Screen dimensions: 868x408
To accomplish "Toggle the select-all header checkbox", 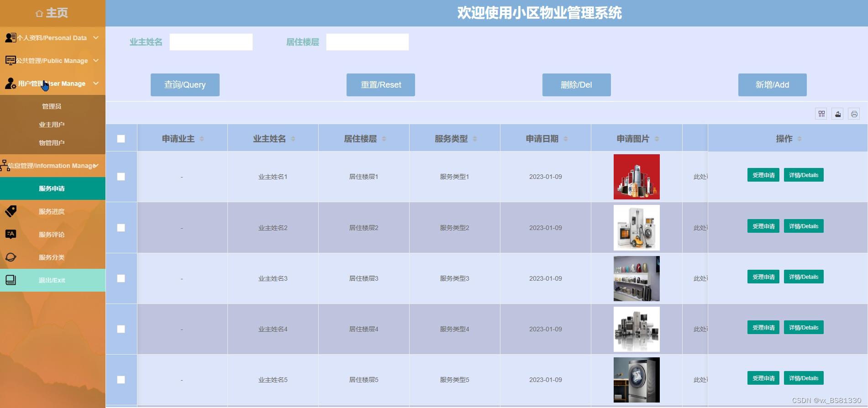I will 121,139.
